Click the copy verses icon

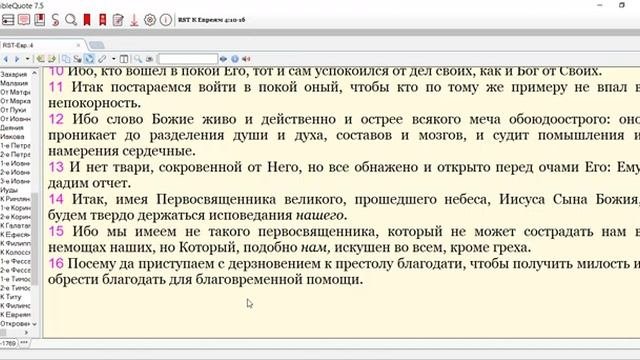pos(66,59)
